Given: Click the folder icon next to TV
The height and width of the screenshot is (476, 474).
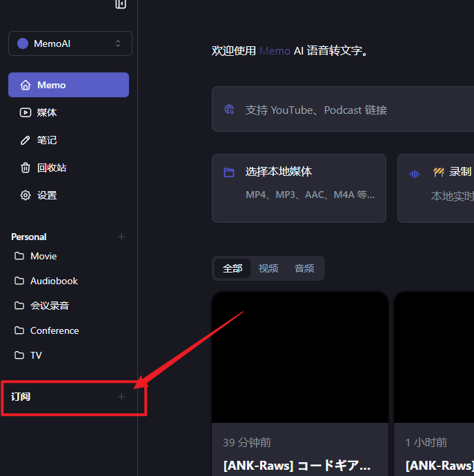Looking at the screenshot, I should tap(19, 355).
